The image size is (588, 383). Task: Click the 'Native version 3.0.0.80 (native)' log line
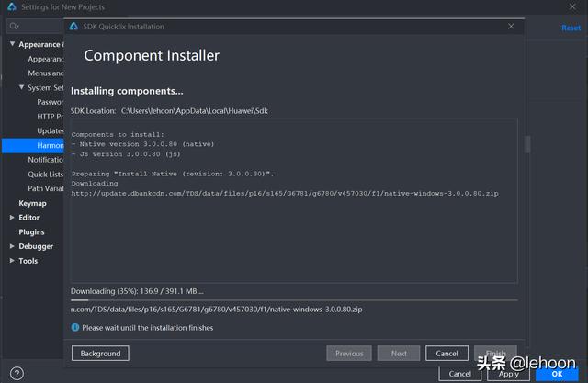pyautogui.click(x=142, y=144)
